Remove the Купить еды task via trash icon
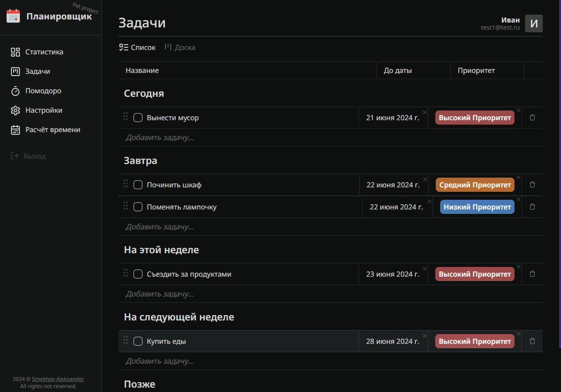Screen dimensions: 561x392 (532, 341)
